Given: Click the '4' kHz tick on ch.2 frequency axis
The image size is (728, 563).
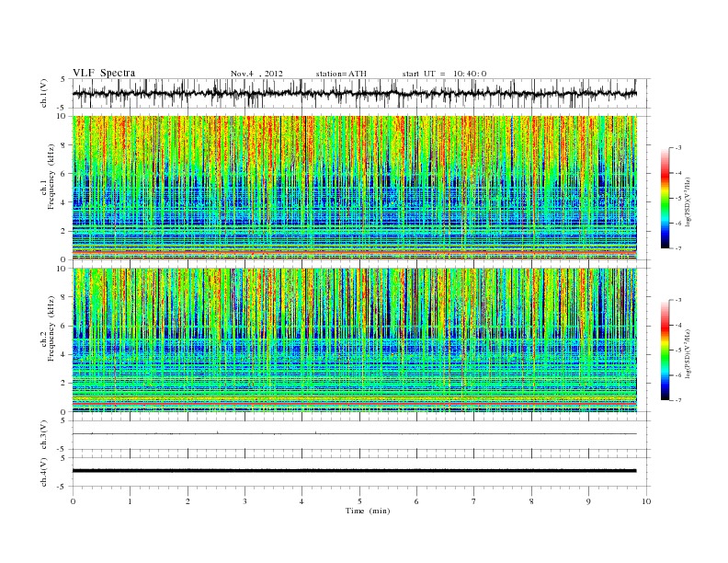Looking at the screenshot, I should coord(64,354).
